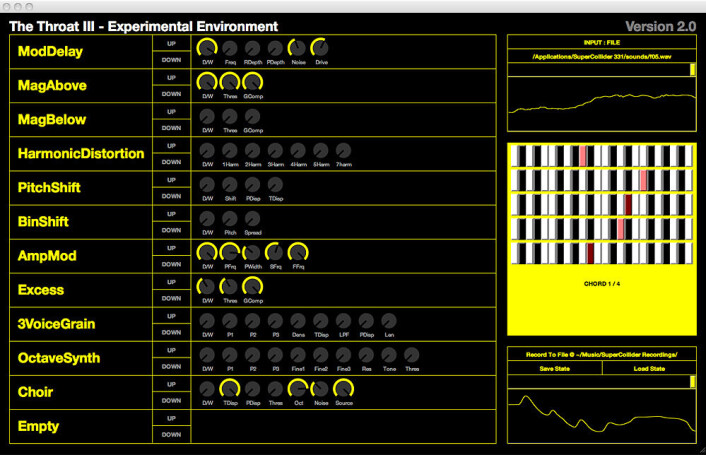
Task: Click the Choir Noise knob
Action: tap(320, 389)
